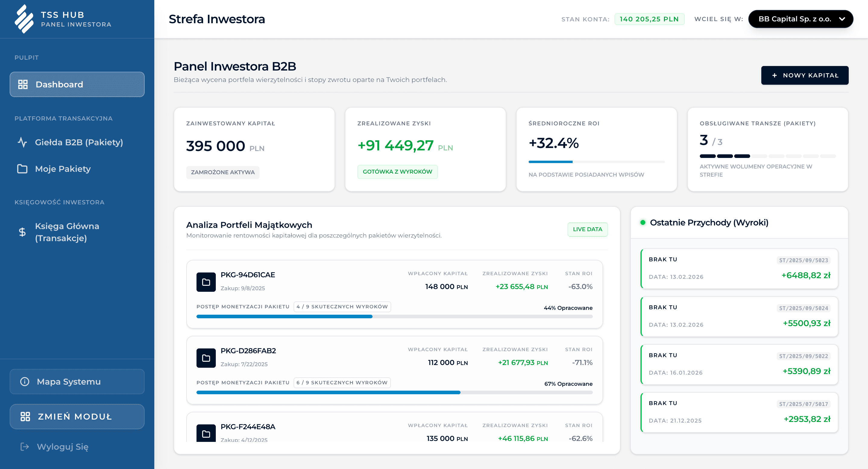The height and width of the screenshot is (469, 868).
Task: Open Moje Pakiety from the sidebar menu
Action: coord(62,169)
